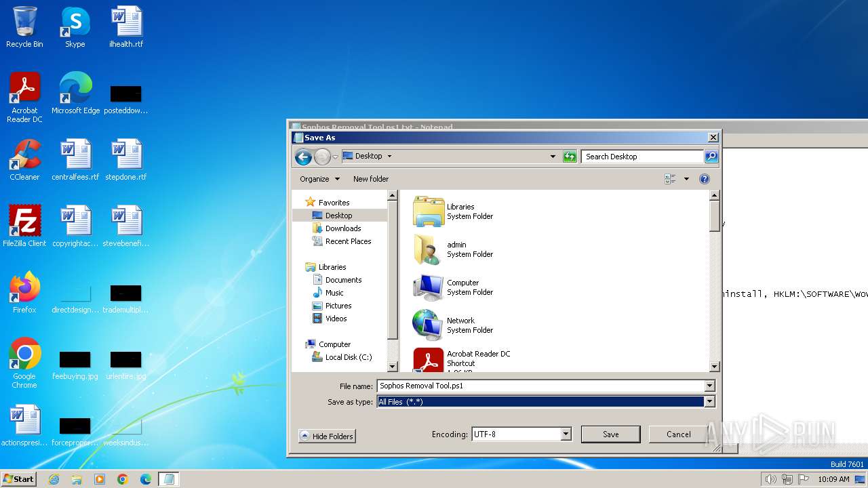
Task: Click the Search Desktop field
Action: 642,157
